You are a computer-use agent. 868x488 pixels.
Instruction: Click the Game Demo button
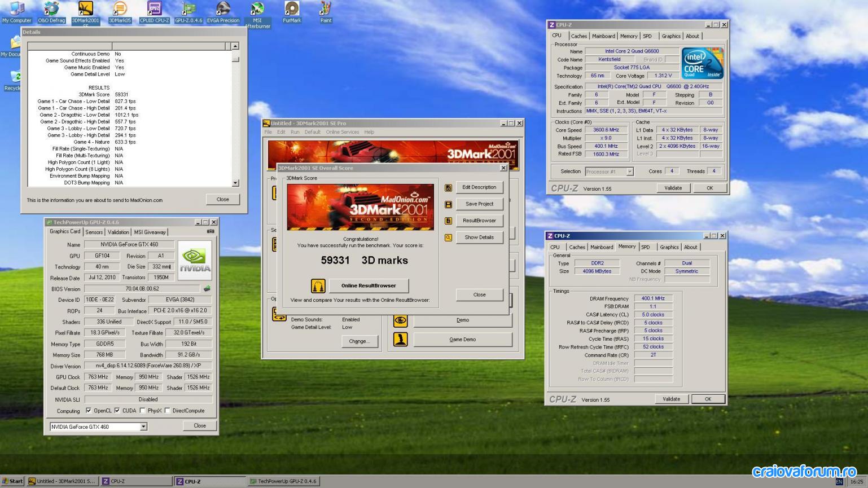(x=463, y=340)
